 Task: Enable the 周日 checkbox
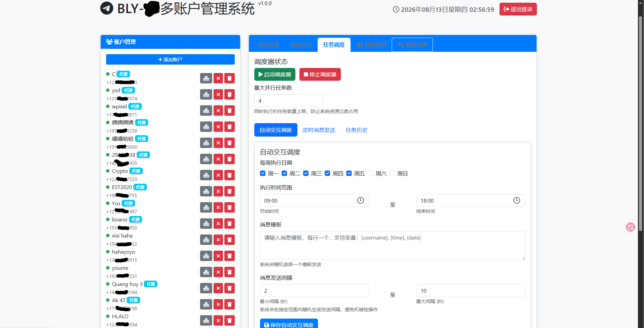tap(392, 173)
